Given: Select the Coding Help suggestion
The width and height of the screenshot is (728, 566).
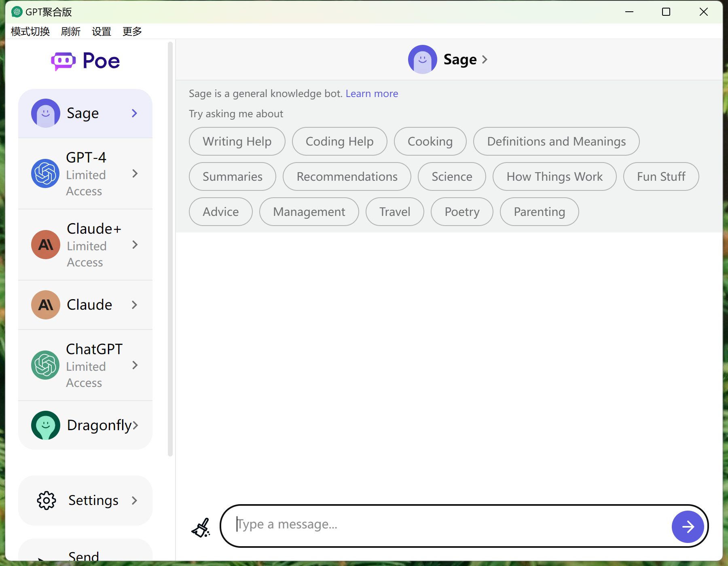Looking at the screenshot, I should click(x=339, y=141).
